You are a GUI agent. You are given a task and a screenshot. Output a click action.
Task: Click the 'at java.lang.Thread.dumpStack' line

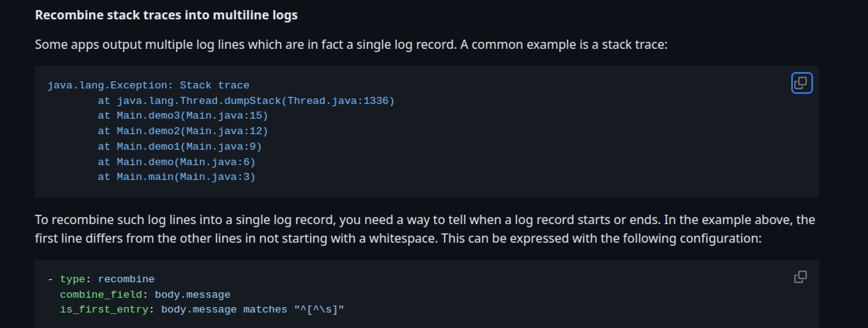246,100
